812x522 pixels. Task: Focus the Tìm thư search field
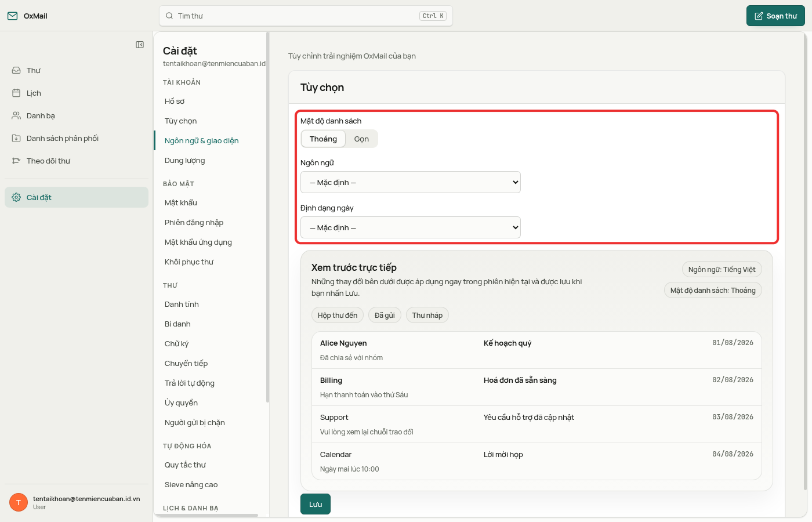(x=306, y=16)
